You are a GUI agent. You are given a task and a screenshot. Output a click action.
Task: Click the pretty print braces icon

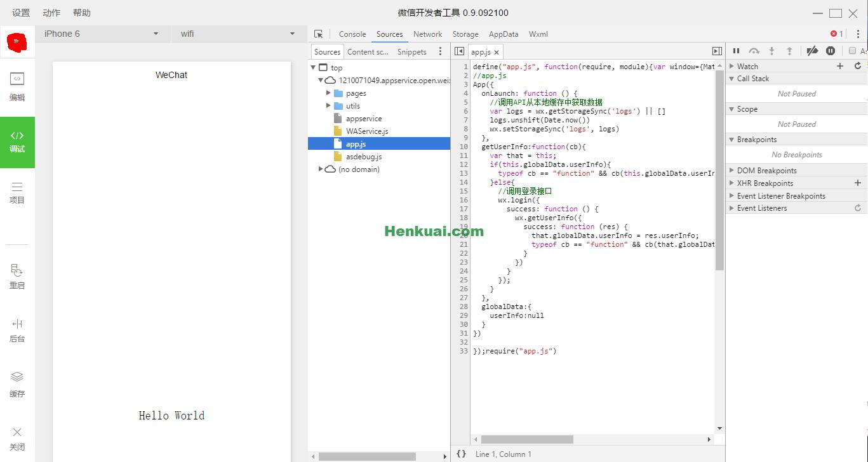coord(462,454)
